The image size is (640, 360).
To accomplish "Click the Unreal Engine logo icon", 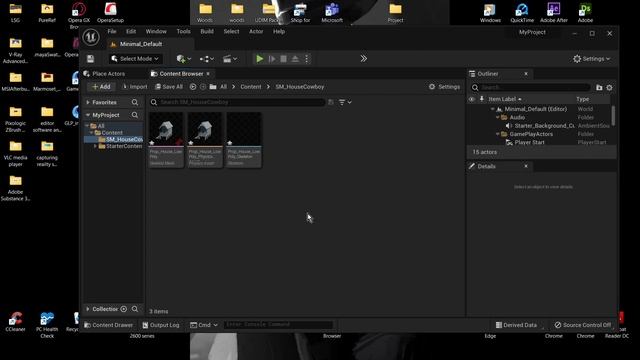I will point(91,37).
